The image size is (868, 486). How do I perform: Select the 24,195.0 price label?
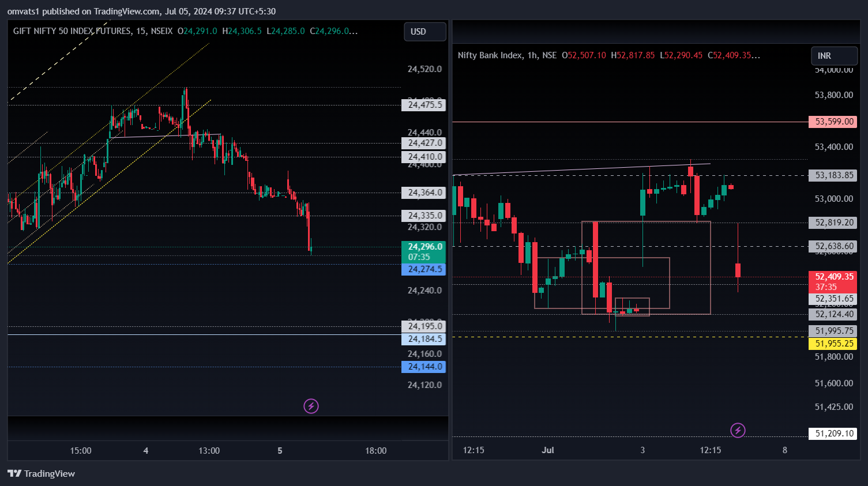tap(424, 326)
